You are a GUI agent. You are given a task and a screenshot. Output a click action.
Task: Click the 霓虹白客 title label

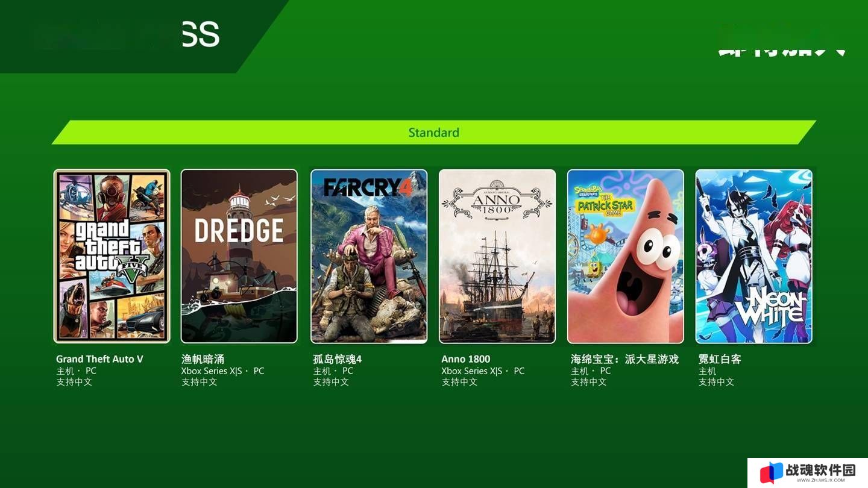pos(720,359)
